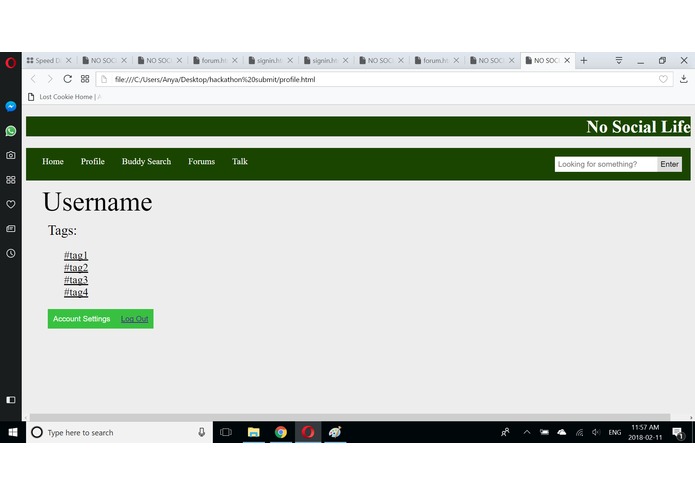Open the Action Center notifications icon
Viewport: 695px width, 494px height.
[x=678, y=433]
